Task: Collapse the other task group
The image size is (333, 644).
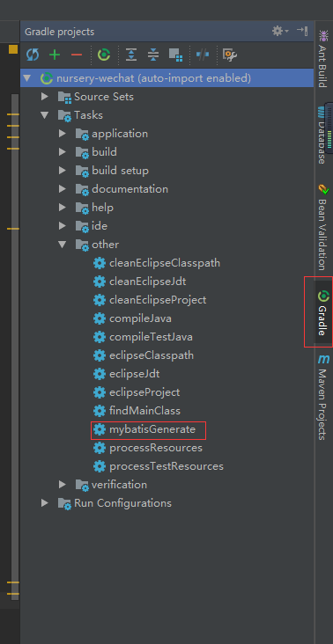Action: (63, 245)
